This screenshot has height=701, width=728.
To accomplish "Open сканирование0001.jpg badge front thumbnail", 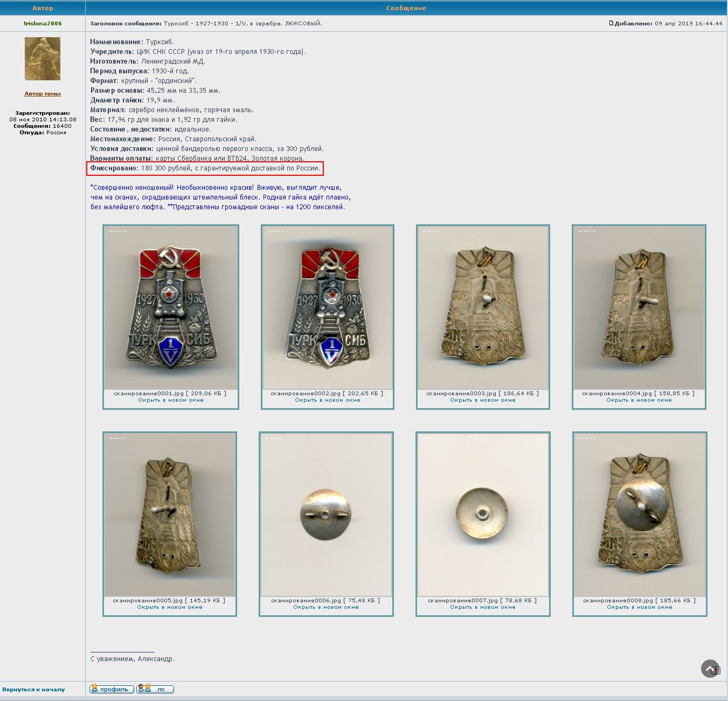I will tap(170, 307).
